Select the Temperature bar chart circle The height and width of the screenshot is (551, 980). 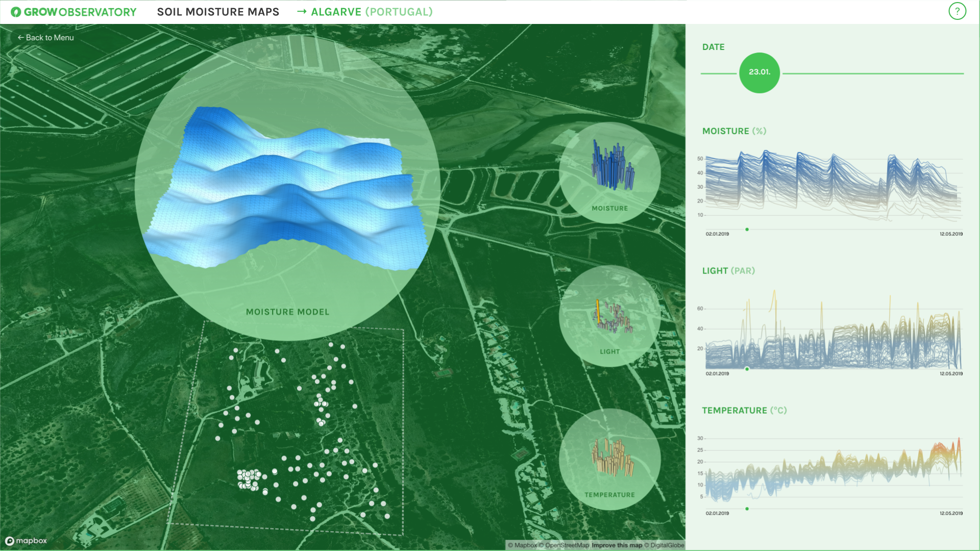tap(609, 459)
